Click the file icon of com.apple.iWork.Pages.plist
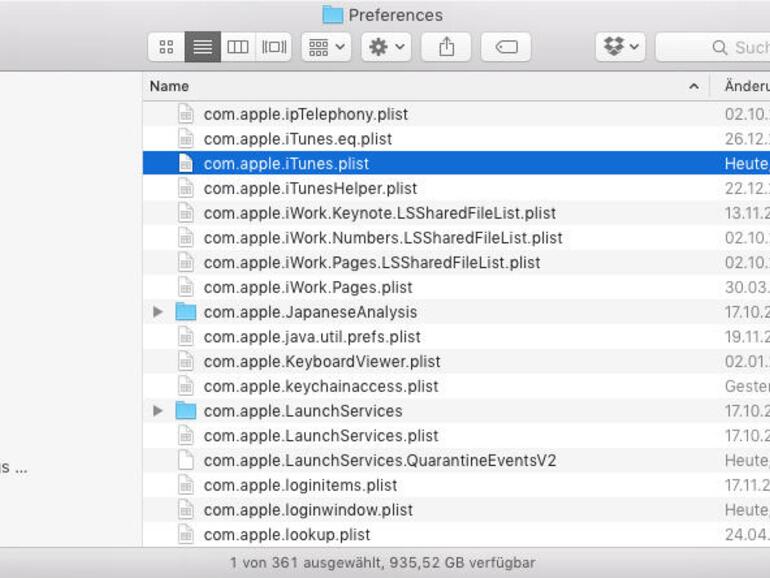The image size is (770, 578). [x=186, y=287]
